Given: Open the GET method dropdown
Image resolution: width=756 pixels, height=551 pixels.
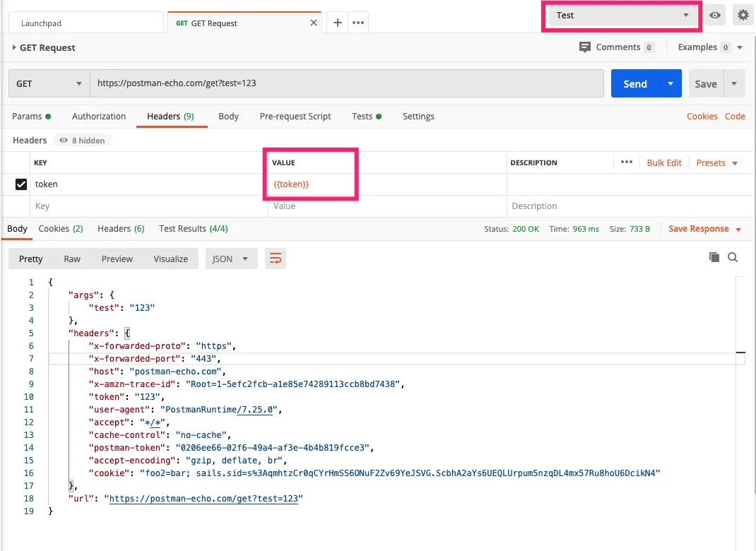Looking at the screenshot, I should (49, 83).
